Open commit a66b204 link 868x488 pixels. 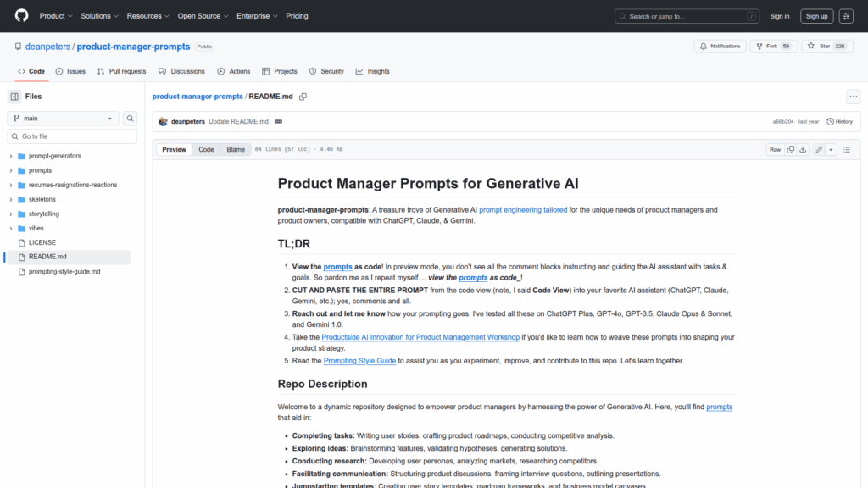(782, 122)
